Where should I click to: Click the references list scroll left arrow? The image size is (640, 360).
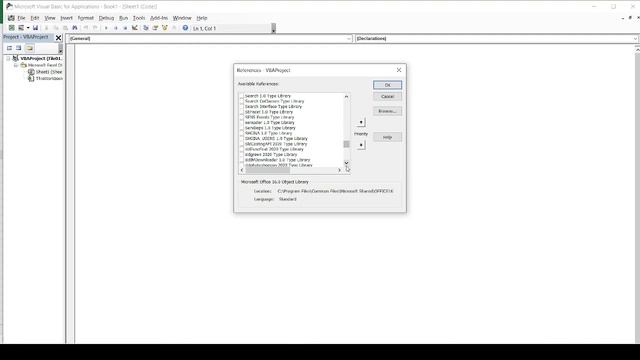(x=242, y=170)
